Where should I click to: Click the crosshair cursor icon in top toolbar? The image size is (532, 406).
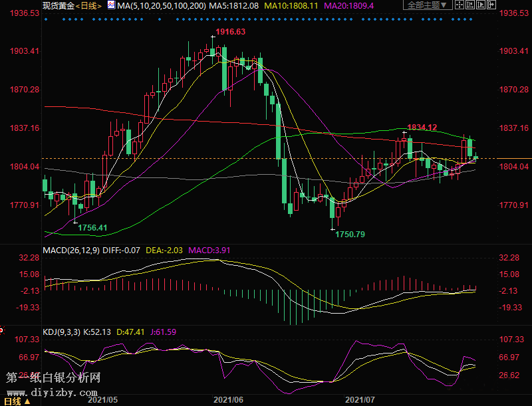[460, 5]
